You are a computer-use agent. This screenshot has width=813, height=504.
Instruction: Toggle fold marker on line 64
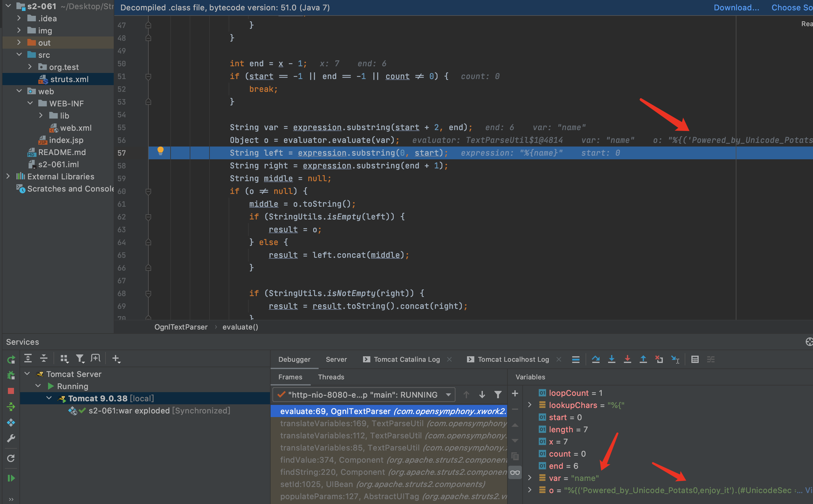tap(148, 242)
